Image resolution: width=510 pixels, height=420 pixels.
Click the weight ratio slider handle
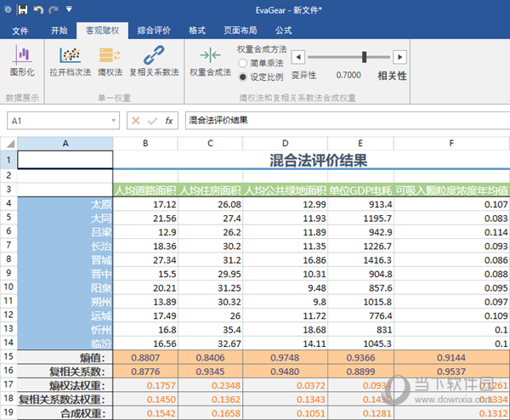click(365, 57)
